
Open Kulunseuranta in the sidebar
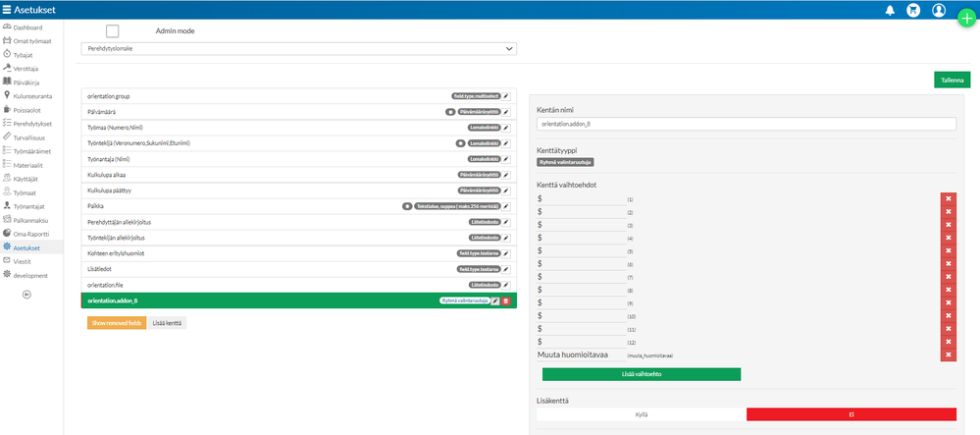coord(32,96)
